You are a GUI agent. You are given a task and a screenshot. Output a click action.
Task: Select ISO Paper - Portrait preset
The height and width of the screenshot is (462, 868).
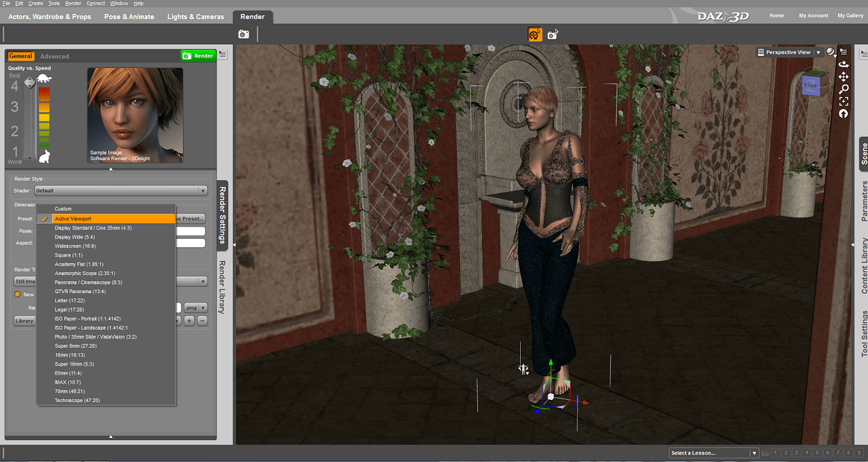coord(106,318)
